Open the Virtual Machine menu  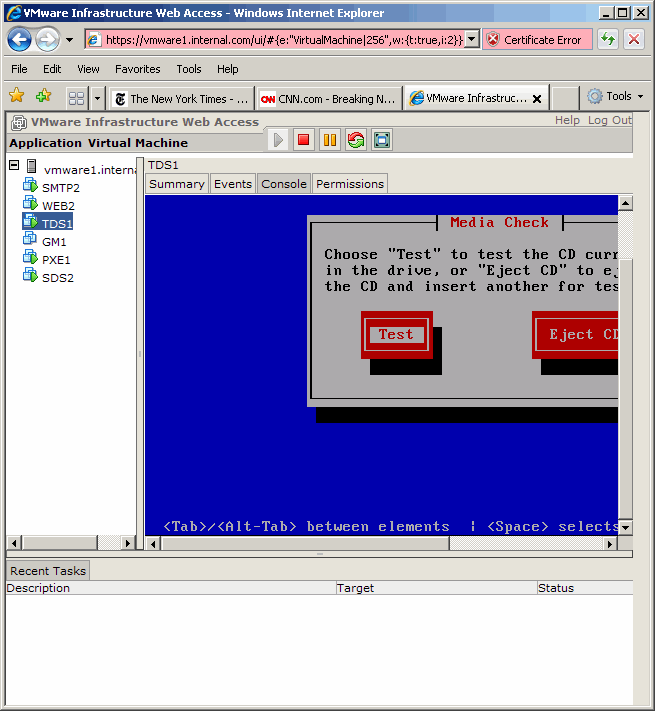(x=138, y=143)
